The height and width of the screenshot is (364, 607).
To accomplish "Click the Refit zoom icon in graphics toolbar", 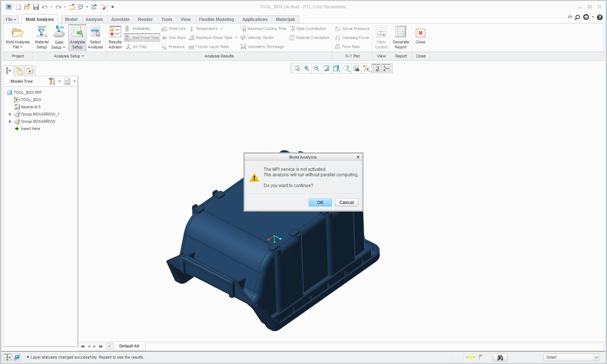I will [x=297, y=68].
